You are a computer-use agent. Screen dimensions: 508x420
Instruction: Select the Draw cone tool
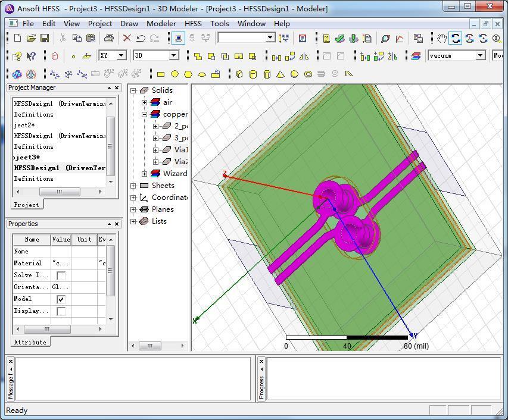(x=281, y=74)
